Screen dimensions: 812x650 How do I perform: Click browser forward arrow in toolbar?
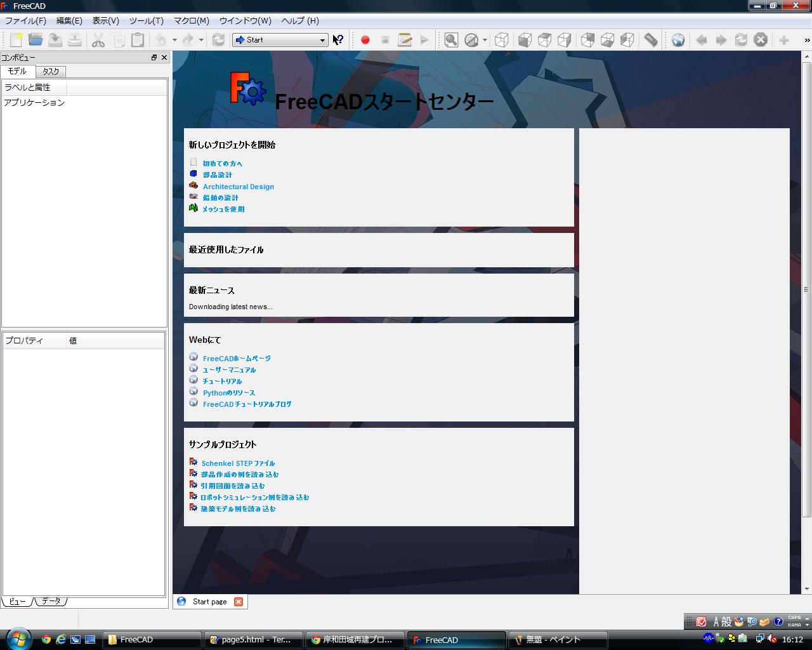pyautogui.click(x=721, y=40)
